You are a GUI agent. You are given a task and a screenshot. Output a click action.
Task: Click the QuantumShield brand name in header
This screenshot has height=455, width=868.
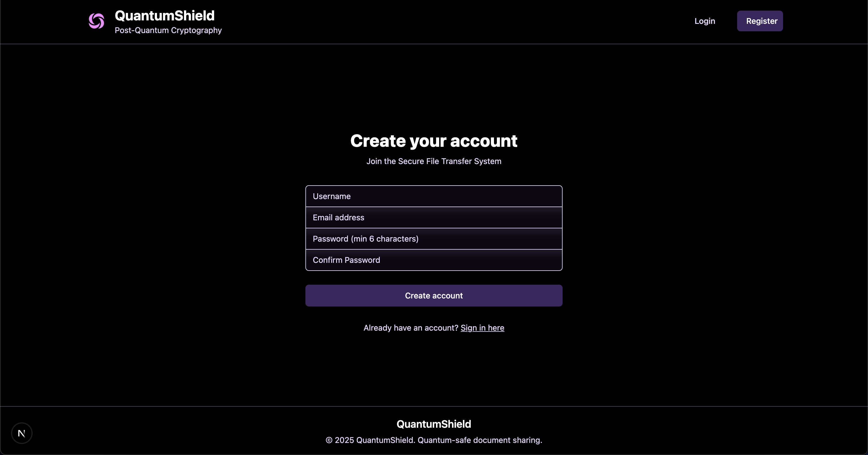(164, 16)
